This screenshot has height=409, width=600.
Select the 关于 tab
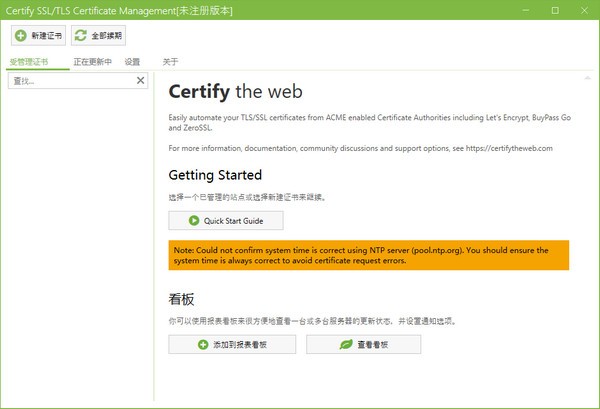pos(170,62)
